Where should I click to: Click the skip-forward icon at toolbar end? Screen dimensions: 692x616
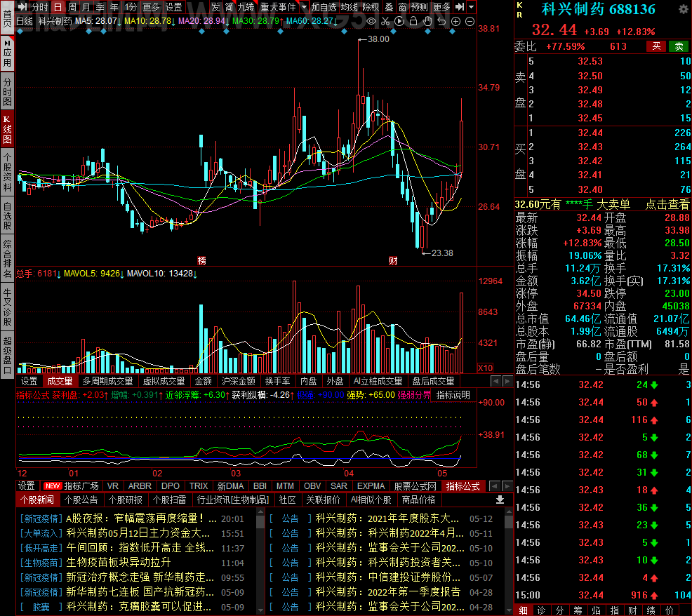(460, 6)
